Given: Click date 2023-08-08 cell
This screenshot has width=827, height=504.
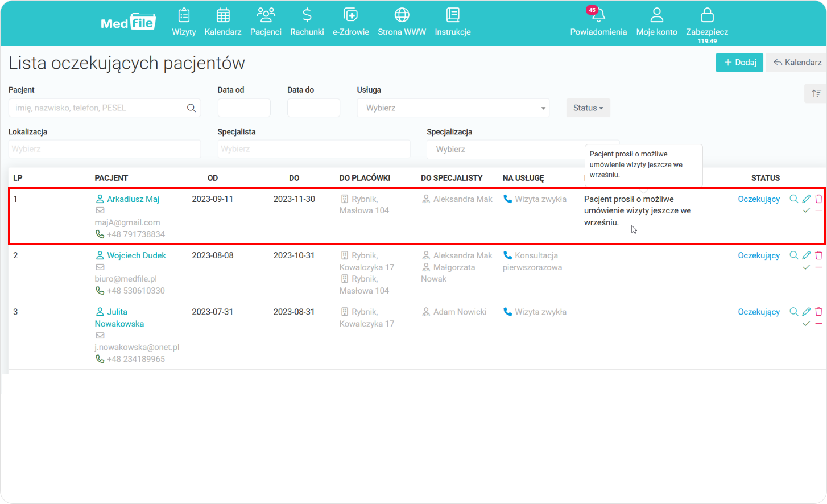Looking at the screenshot, I should pyautogui.click(x=213, y=255).
